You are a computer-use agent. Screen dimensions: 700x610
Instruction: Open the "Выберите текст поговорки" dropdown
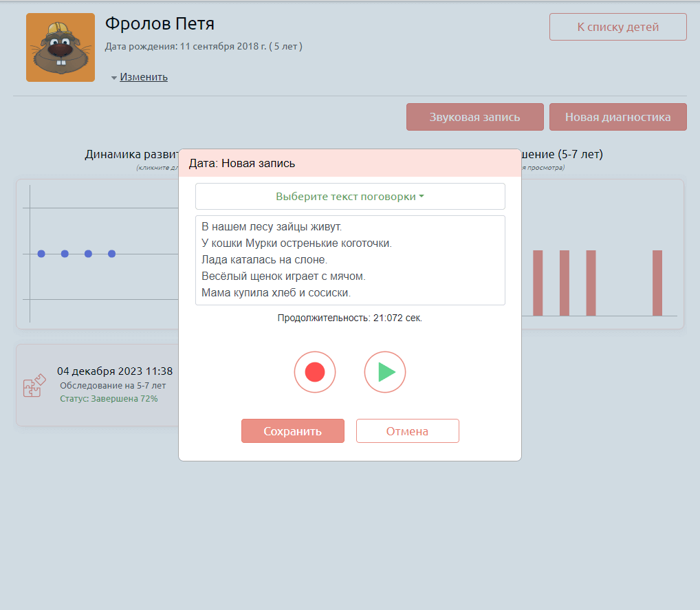(350, 197)
